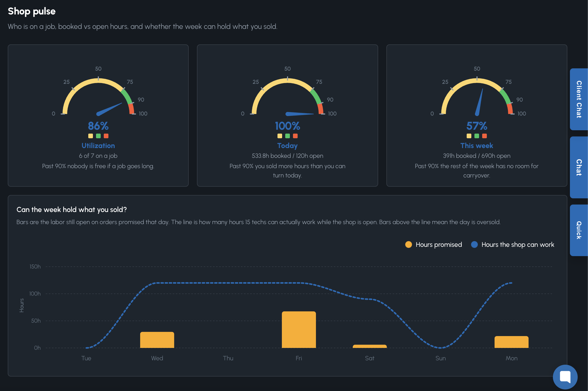This screenshot has height=391, width=588.
Task: Click the 100% Today value
Action: tap(288, 126)
